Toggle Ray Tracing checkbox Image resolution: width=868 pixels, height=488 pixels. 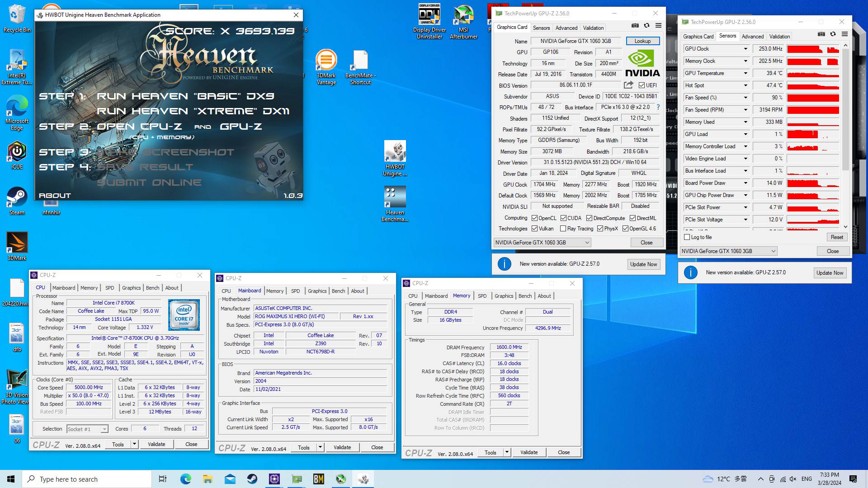563,229
